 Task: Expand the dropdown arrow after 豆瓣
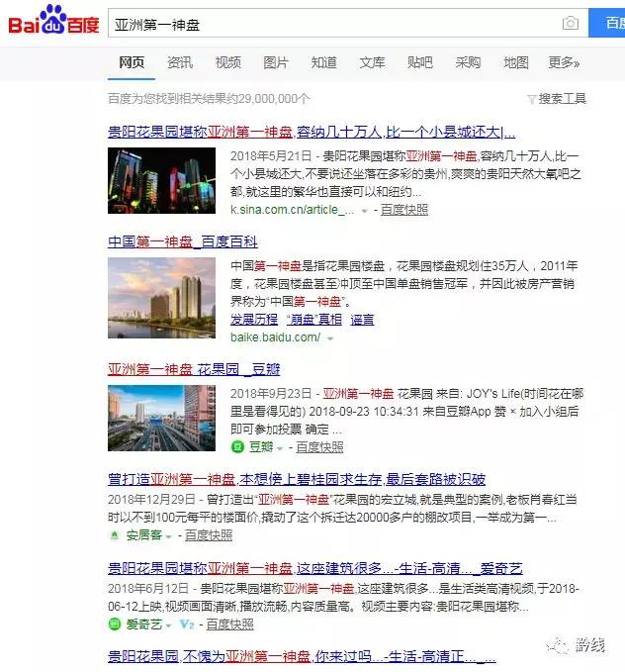280,448
